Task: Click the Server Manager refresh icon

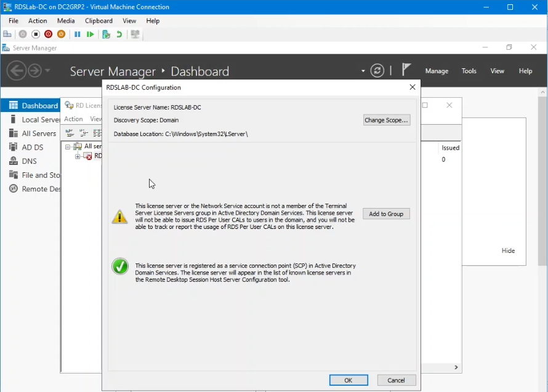Action: (x=377, y=71)
